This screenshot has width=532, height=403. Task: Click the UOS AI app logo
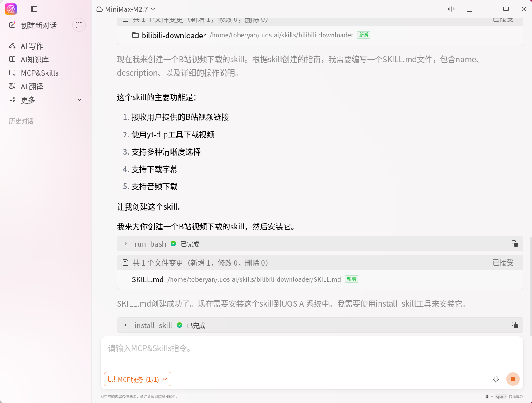pos(11,9)
